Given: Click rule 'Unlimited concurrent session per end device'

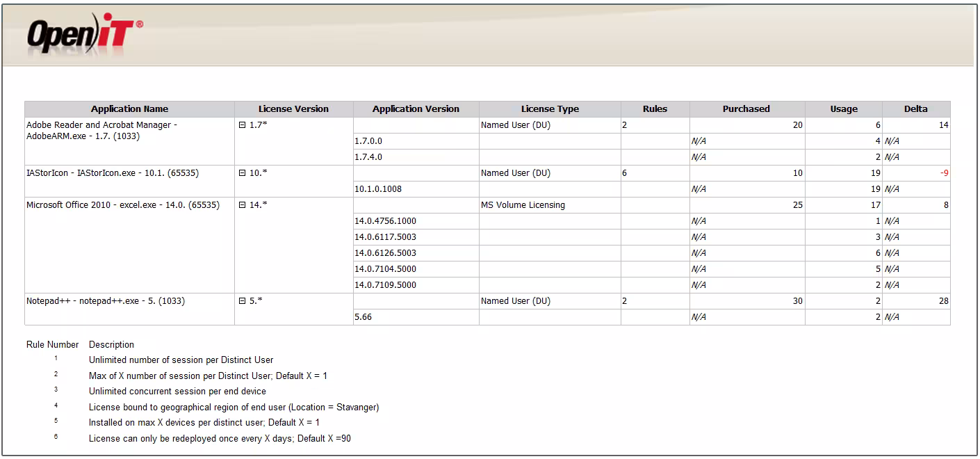Looking at the screenshot, I should pos(177,391).
